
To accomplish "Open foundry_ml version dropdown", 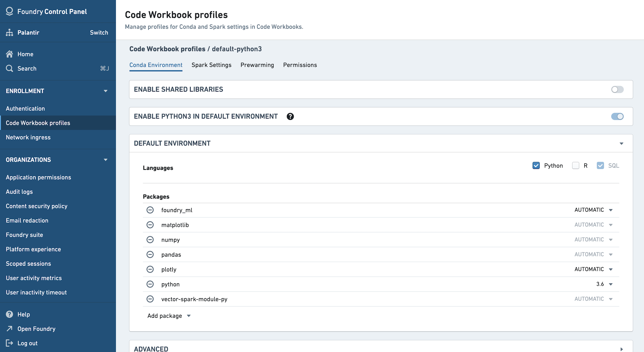I will point(594,210).
